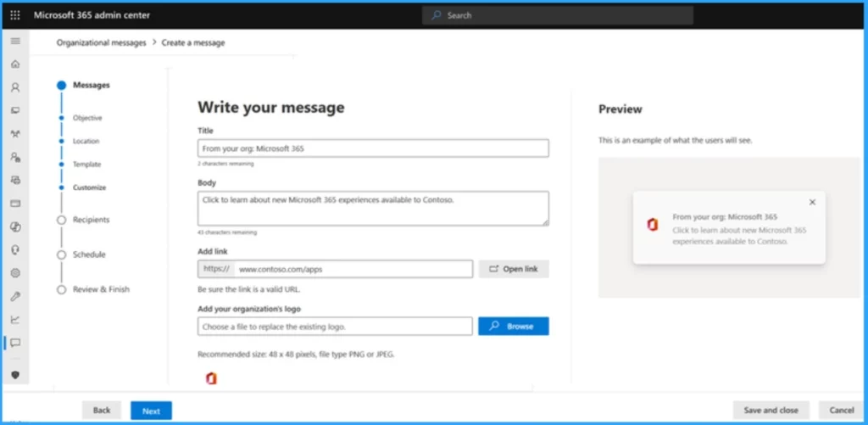Go to Review & Finish step
This screenshot has height=425, width=868.
102,290
